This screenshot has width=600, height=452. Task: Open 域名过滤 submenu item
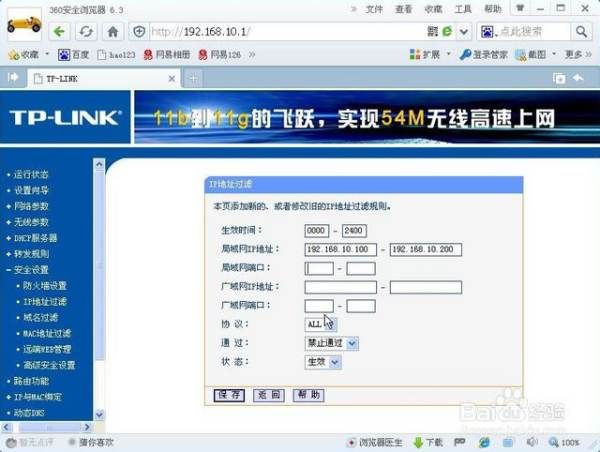point(41,318)
